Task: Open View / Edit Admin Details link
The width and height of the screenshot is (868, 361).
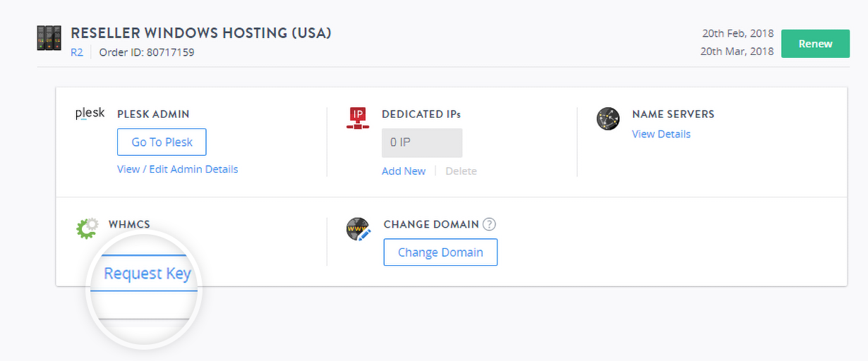Action: click(x=177, y=169)
